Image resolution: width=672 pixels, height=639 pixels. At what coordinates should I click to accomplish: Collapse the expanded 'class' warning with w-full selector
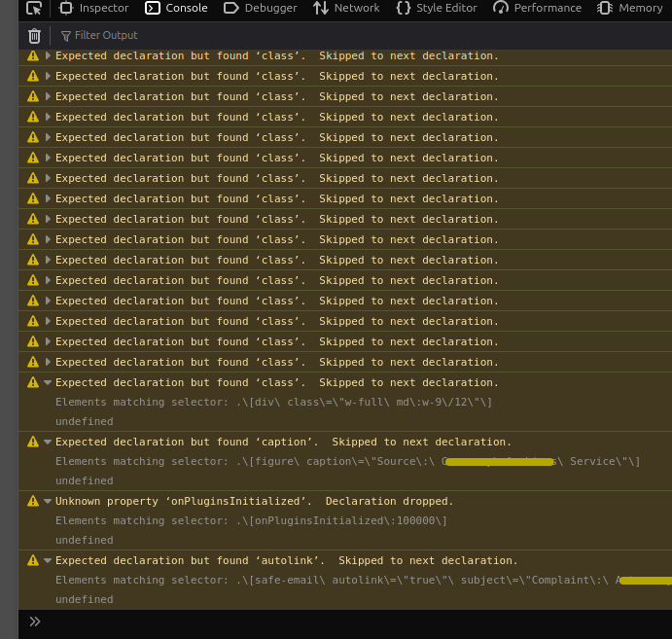48,382
